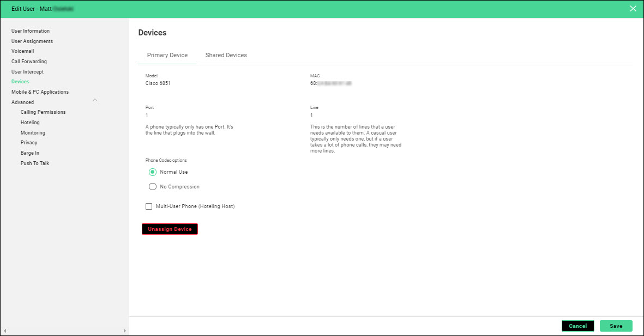Switch to the Shared Devices tab
This screenshot has width=644, height=336.
point(226,55)
